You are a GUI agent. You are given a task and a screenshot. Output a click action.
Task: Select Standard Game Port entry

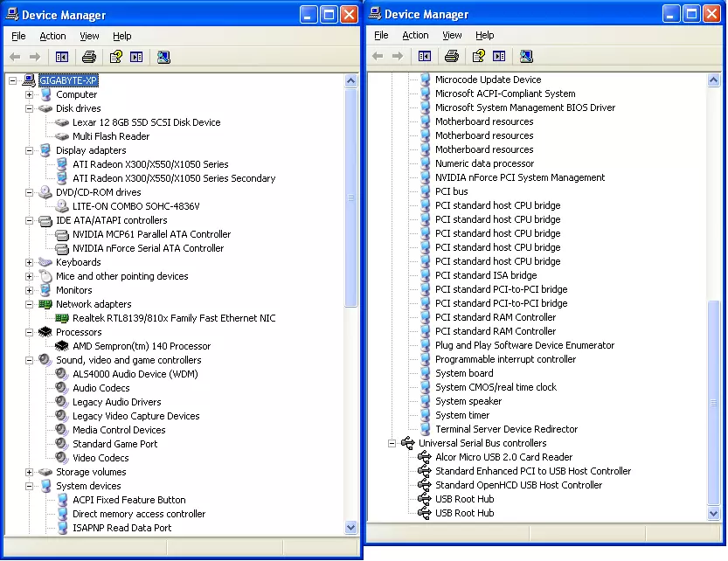point(115,444)
